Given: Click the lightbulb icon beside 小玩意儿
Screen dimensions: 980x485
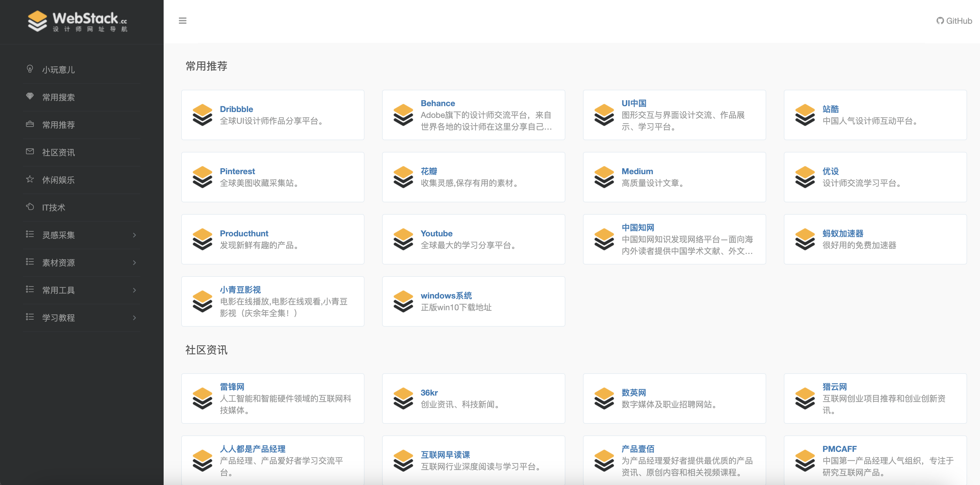Looking at the screenshot, I should [x=30, y=69].
